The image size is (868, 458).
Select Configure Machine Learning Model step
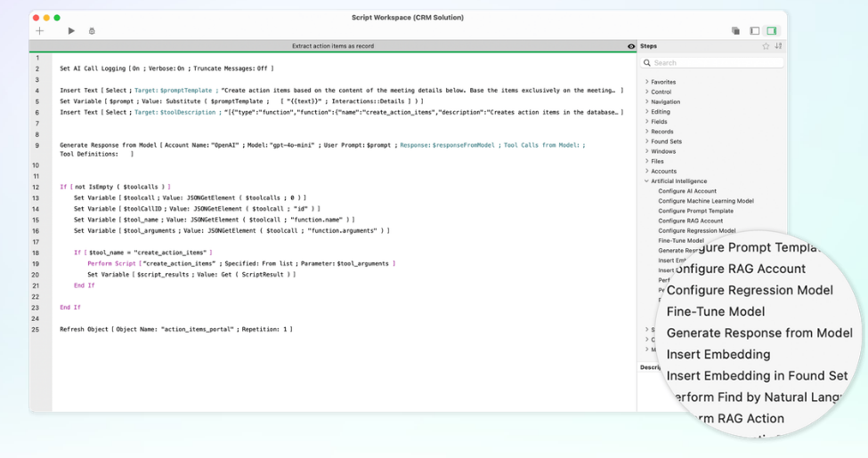tap(706, 201)
